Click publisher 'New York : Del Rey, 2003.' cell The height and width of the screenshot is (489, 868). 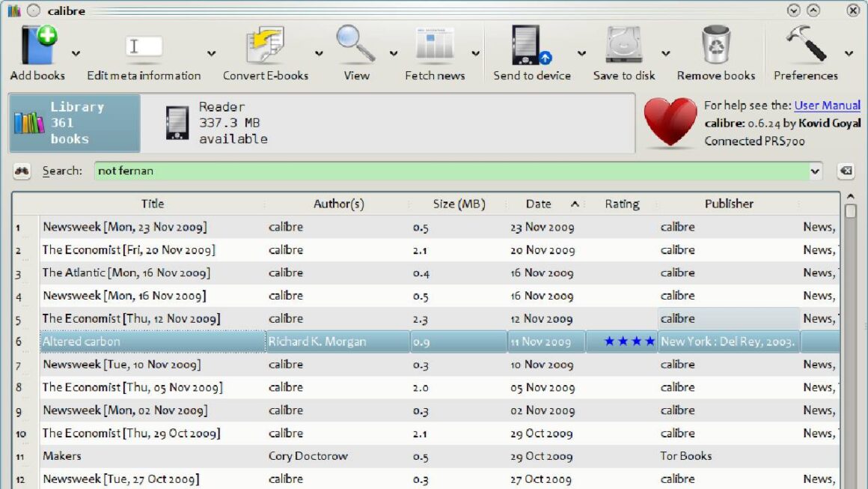[x=729, y=341]
